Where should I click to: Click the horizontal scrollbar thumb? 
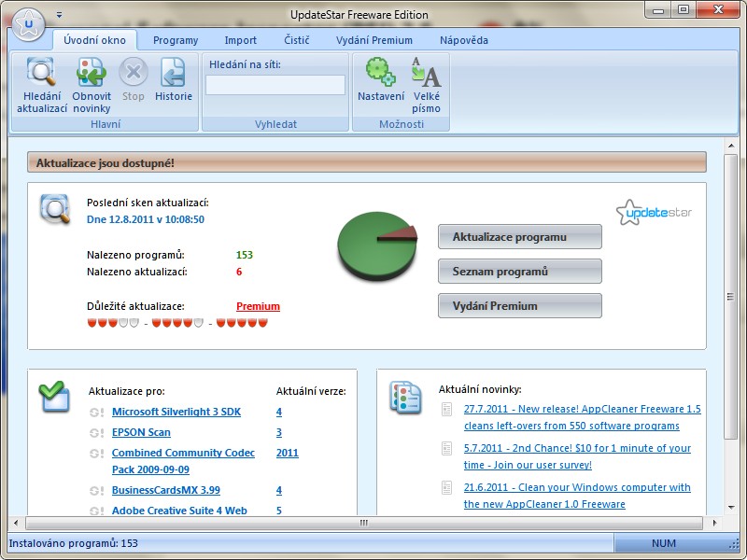pos(364,523)
